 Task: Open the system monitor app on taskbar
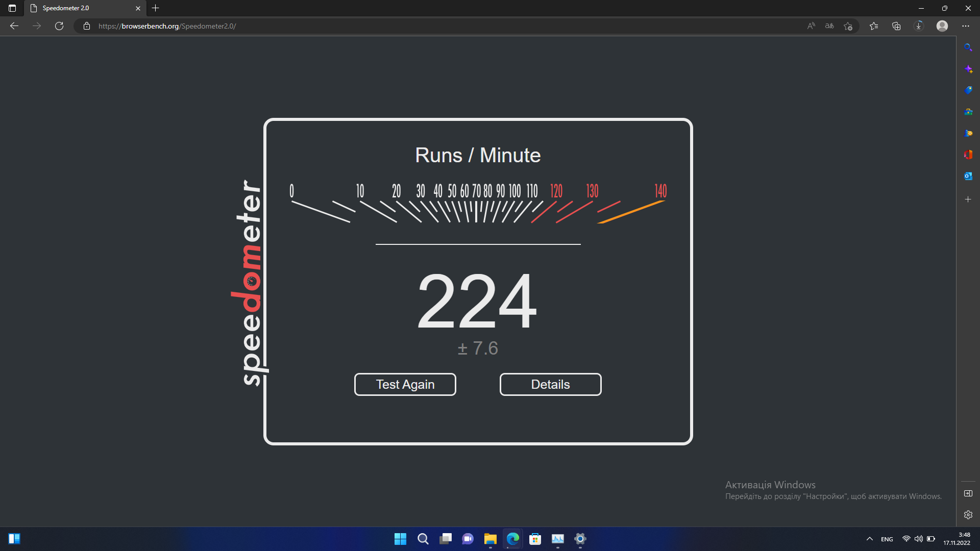coord(558,539)
